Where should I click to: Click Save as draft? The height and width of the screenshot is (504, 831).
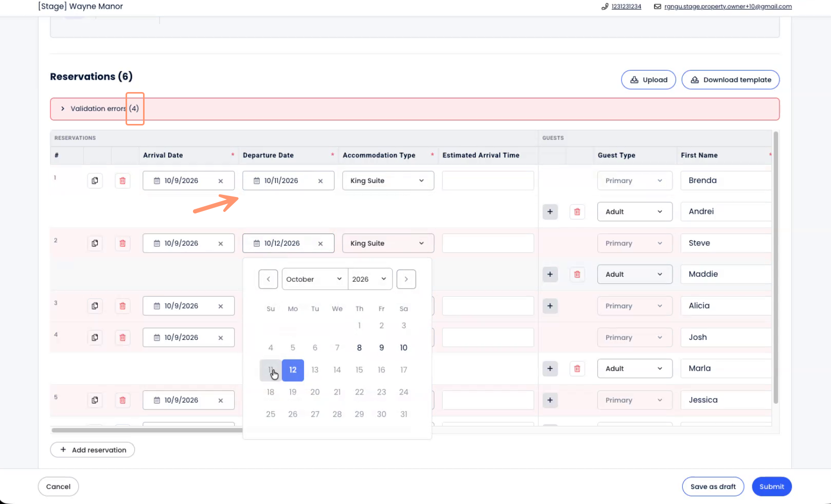[x=713, y=487]
